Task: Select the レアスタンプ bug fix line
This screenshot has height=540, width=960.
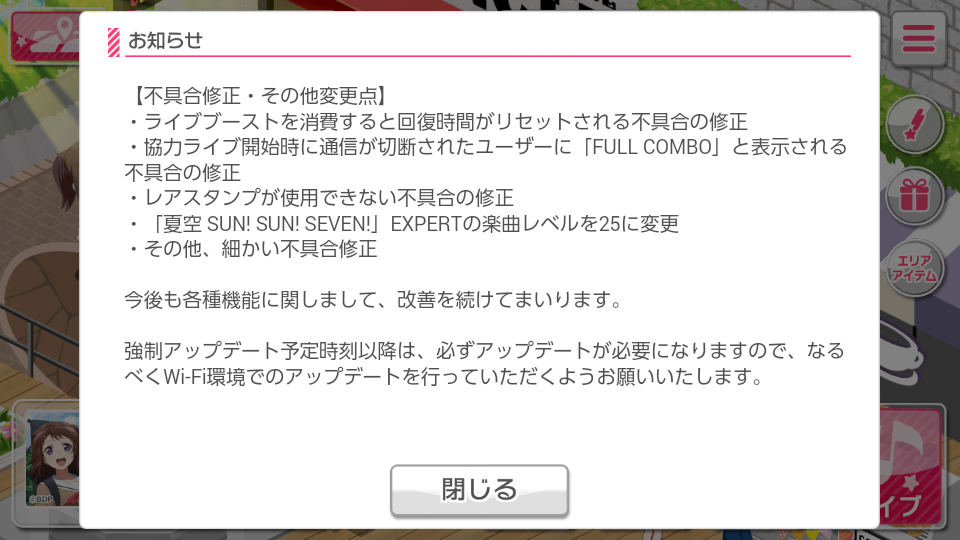Action: pyautogui.click(x=320, y=198)
